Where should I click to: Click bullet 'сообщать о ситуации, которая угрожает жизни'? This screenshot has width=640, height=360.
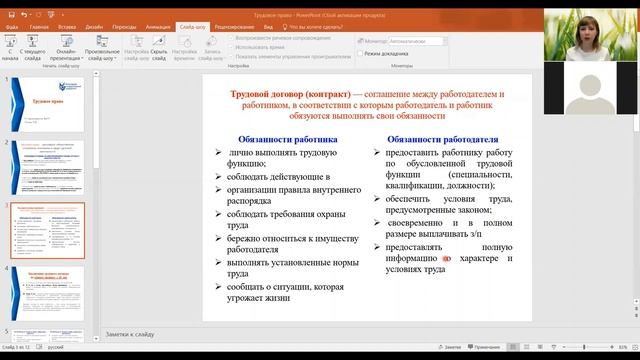tap(285, 292)
